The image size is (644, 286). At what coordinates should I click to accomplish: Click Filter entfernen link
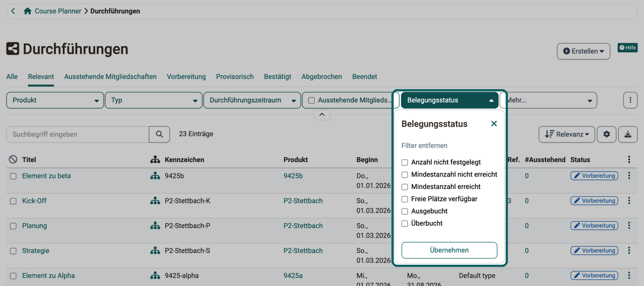tap(424, 145)
